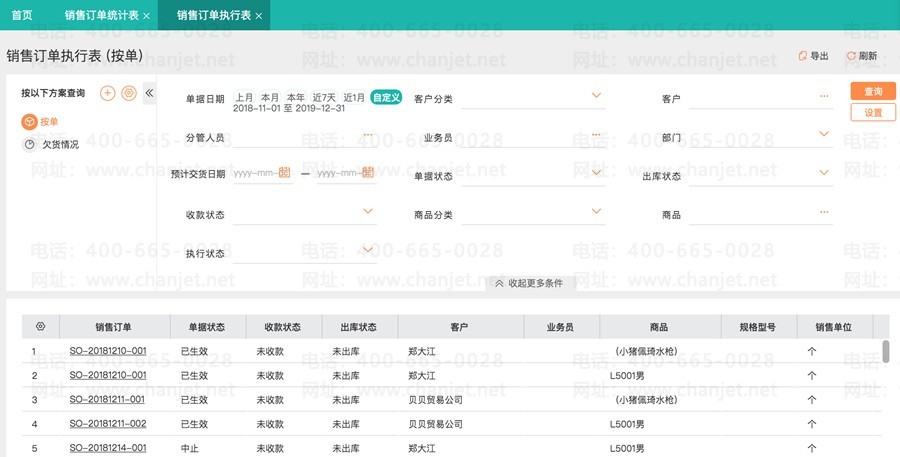Open the query scheme settings gear icon
Viewport: 900px width, 457px height.
point(129,93)
